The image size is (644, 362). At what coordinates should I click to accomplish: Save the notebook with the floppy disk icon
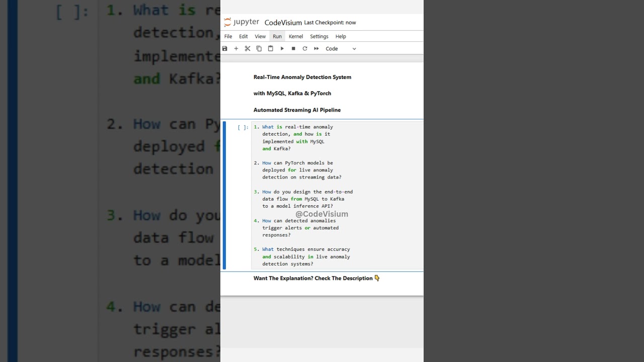point(225,49)
